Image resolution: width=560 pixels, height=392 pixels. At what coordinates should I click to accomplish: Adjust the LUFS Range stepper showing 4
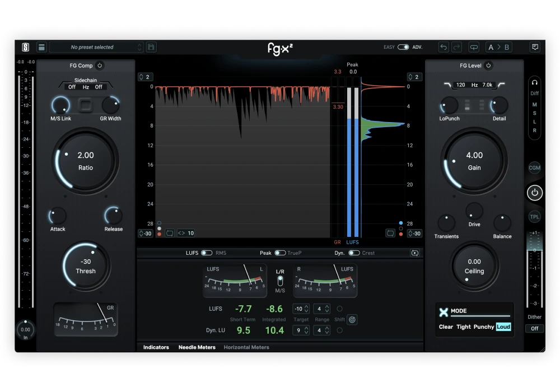tap(321, 309)
